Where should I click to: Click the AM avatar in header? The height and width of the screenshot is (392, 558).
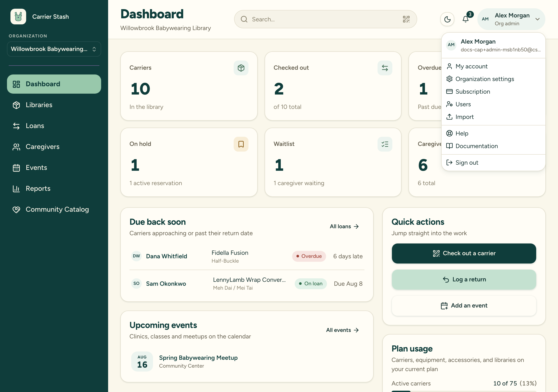tap(485, 19)
